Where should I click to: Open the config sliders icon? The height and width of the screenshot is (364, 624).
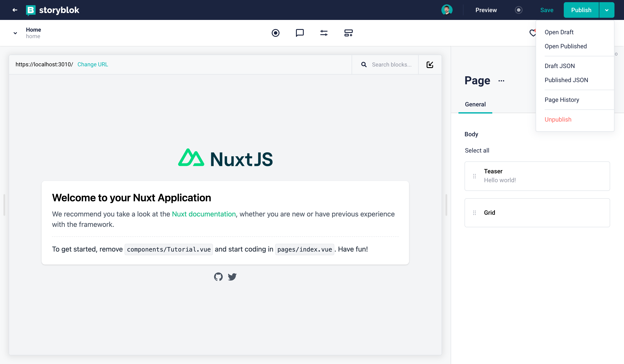(324, 33)
